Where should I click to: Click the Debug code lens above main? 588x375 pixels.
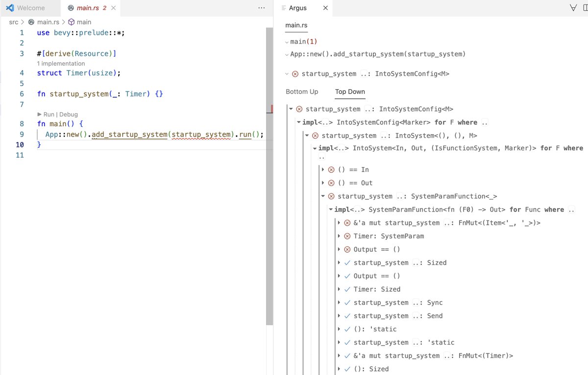tap(69, 115)
